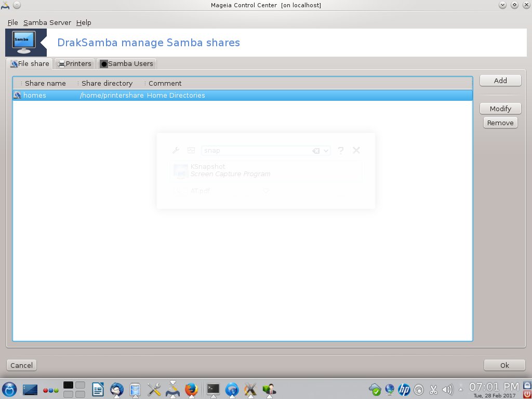
Task: Click the window pin button in titlebar
Action: [x=17, y=5]
